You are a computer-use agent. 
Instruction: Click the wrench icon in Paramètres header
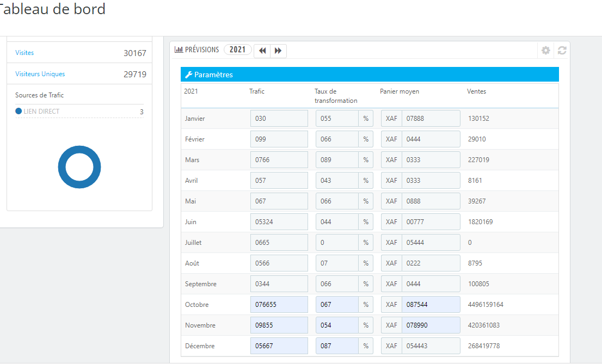coord(188,75)
